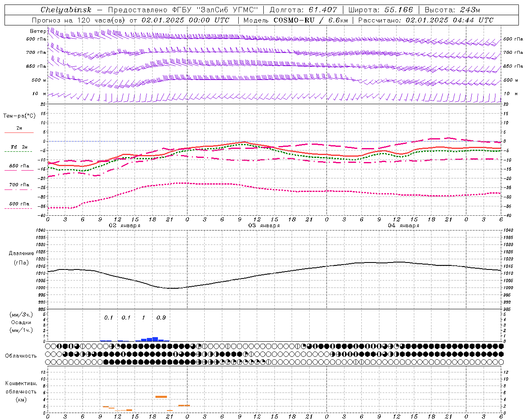This screenshot has width=525, height=420.
Task: Select the model name COSMO-RU / 6.6км
Action: click(310, 20)
